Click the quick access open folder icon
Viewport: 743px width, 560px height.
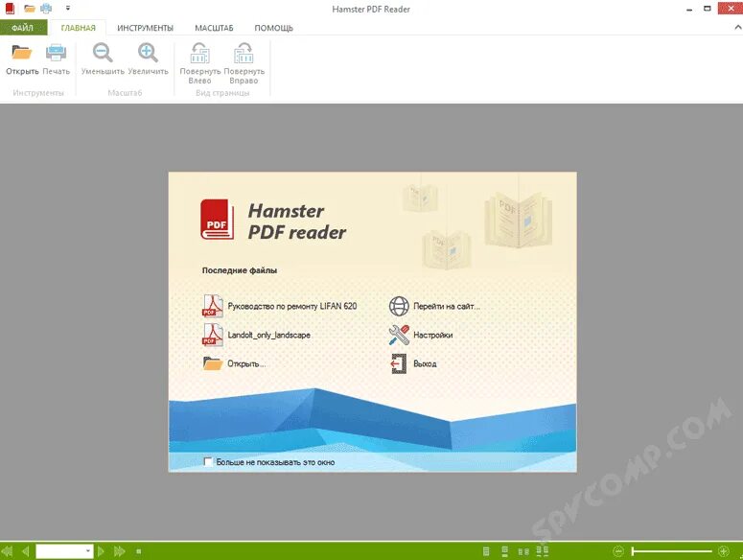pyautogui.click(x=30, y=8)
